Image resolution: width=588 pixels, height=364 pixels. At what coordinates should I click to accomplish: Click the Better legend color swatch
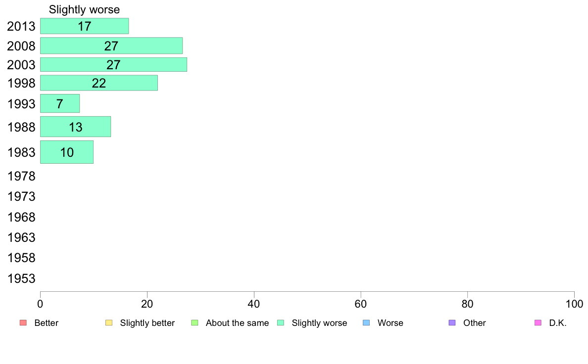point(23,323)
